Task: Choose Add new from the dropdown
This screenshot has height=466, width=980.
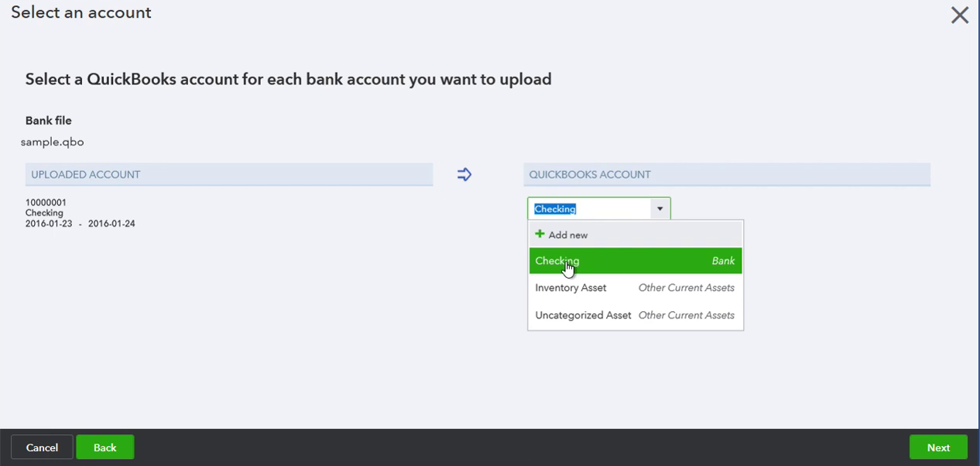Action: (x=636, y=235)
